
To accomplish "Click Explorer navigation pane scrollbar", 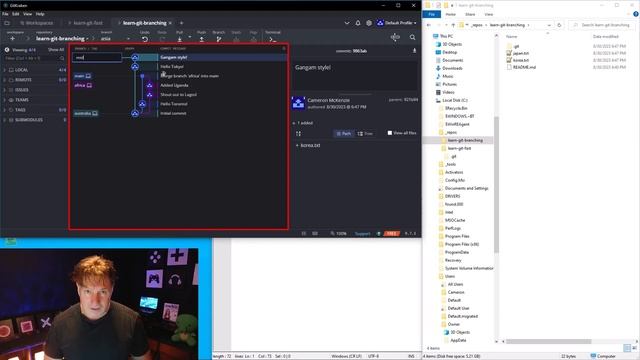I will (496, 184).
